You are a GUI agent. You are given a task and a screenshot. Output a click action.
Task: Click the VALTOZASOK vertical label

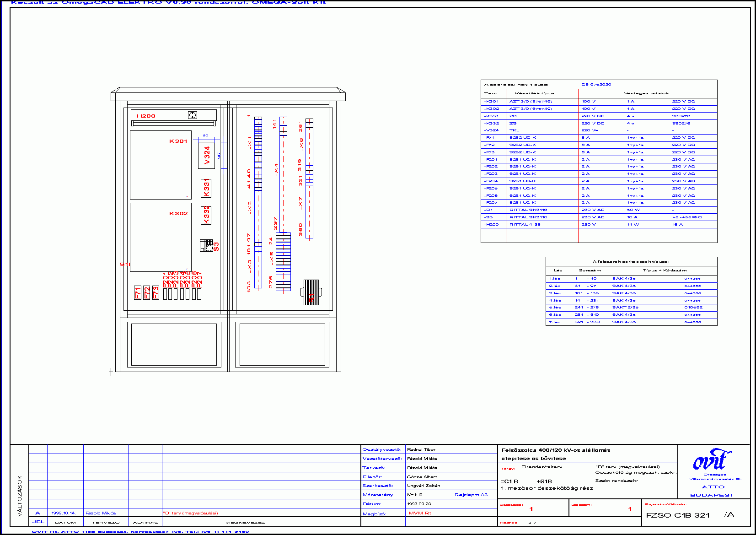point(20,496)
